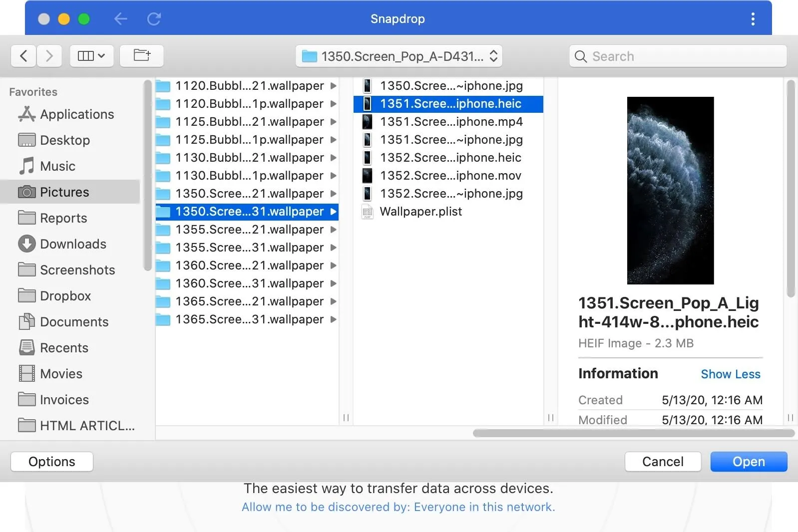Click into the Search field
Screen dimensions: 798x532
(x=678, y=56)
